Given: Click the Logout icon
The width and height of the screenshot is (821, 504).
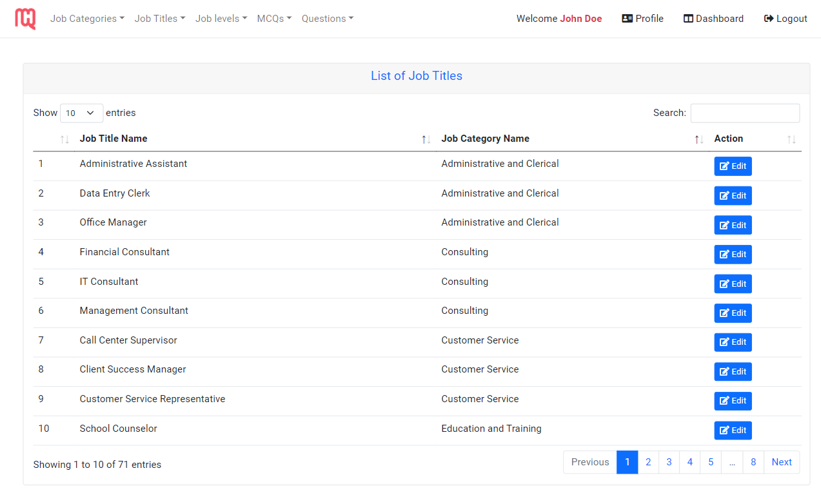Looking at the screenshot, I should tap(767, 18).
